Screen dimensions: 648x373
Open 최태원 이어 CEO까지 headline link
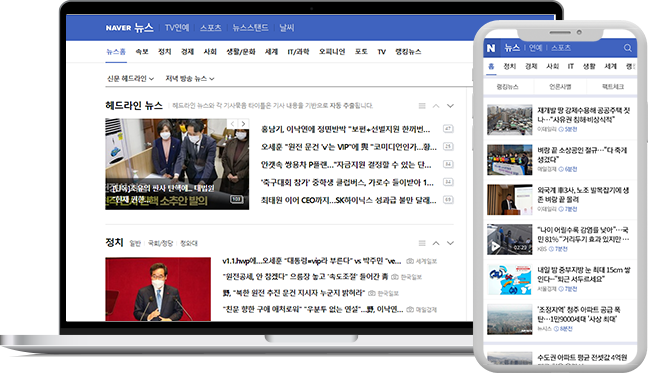point(348,200)
